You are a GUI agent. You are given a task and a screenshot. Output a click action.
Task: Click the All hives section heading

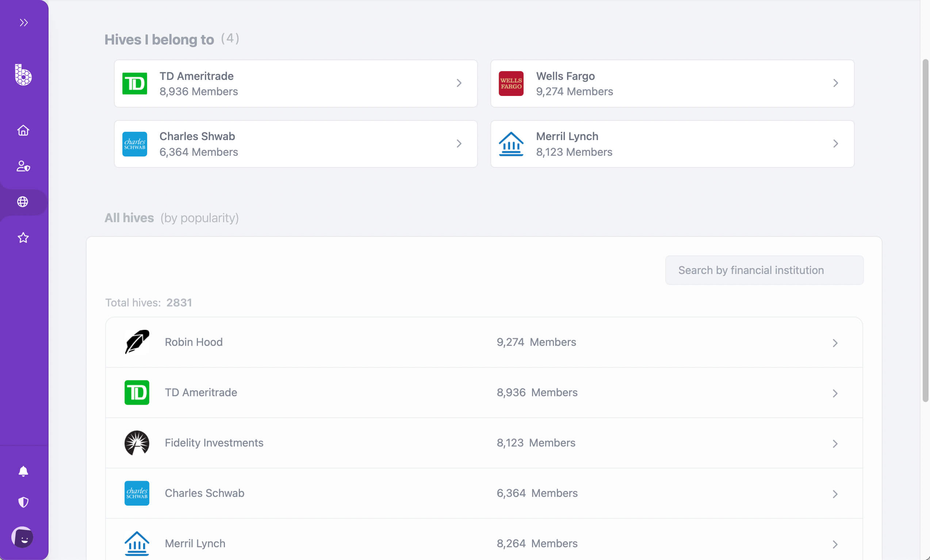(129, 217)
